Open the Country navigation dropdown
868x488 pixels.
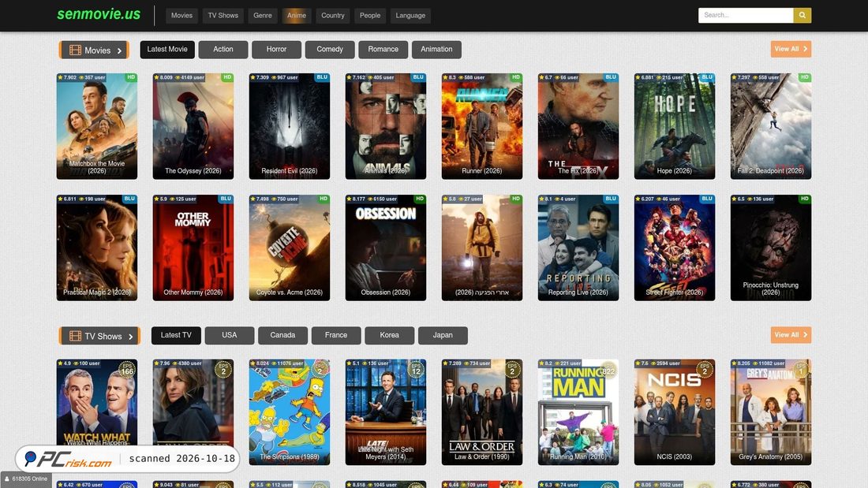(333, 16)
